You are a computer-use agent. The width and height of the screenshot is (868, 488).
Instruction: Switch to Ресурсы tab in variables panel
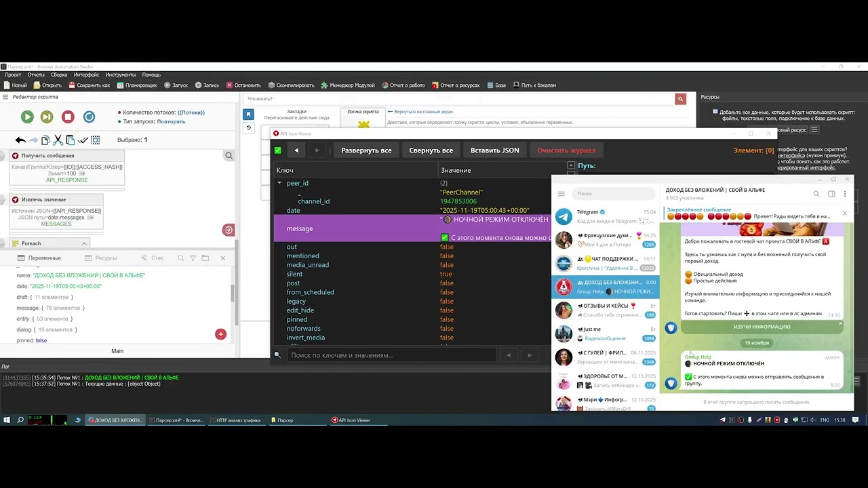pos(100,258)
